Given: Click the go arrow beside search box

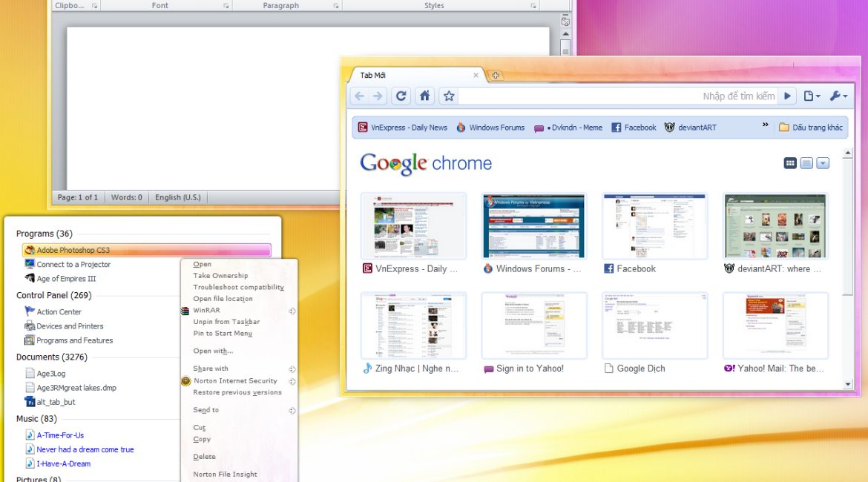Looking at the screenshot, I should coord(787,96).
